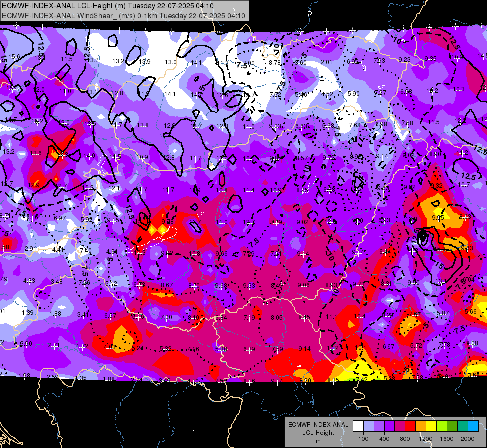Click the legend tick label '100'
Screen dimensions: 487x448
pos(363,439)
